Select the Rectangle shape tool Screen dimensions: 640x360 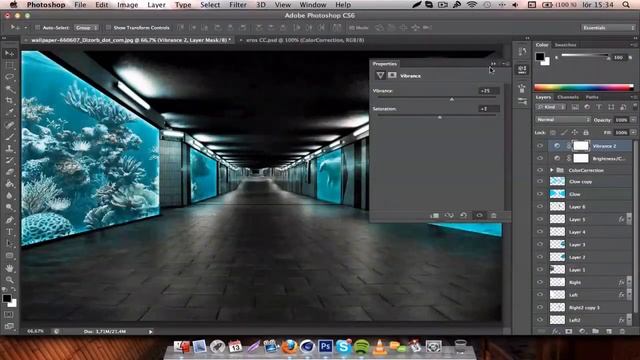9,256
